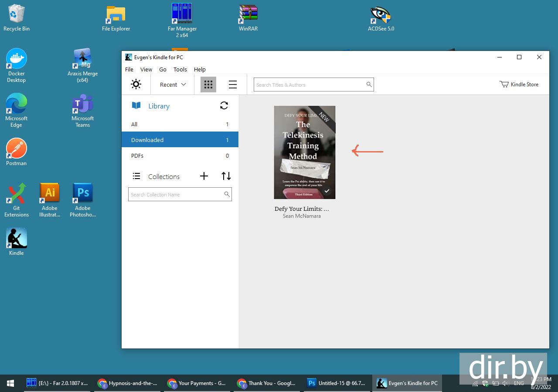558x392 pixels.
Task: Open the View menu
Action: [x=146, y=69]
